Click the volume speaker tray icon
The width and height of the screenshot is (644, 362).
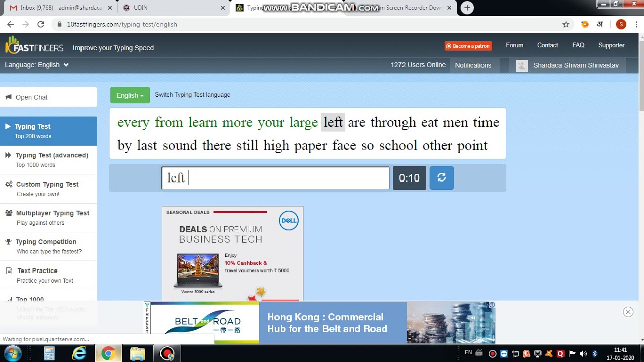coord(583,353)
